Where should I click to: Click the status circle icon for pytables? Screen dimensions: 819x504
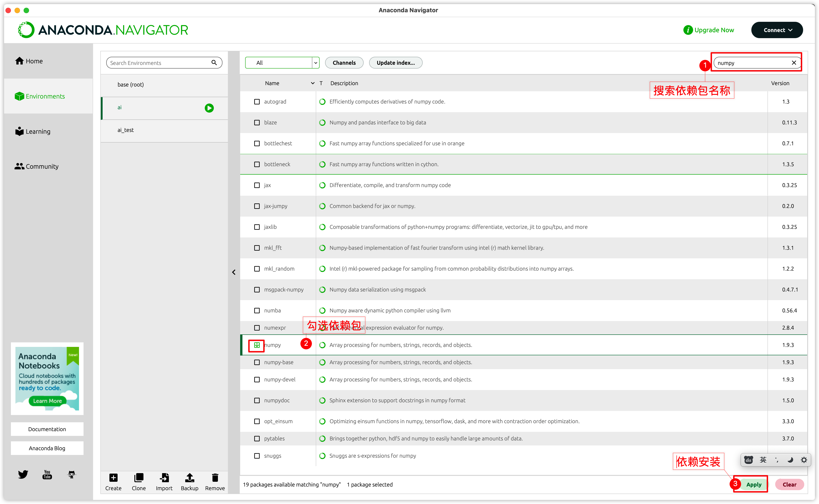point(322,438)
